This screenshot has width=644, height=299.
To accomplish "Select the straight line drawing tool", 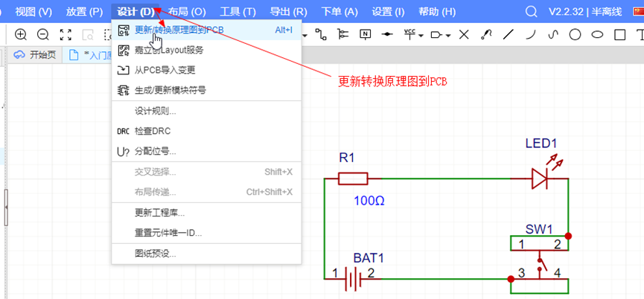I will coord(508,35).
